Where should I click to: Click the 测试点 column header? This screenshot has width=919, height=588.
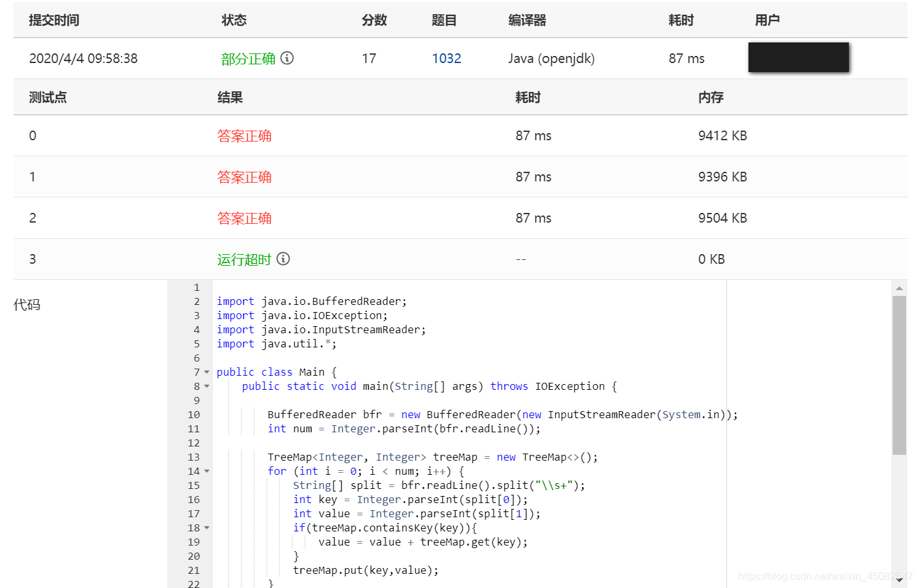coord(48,97)
